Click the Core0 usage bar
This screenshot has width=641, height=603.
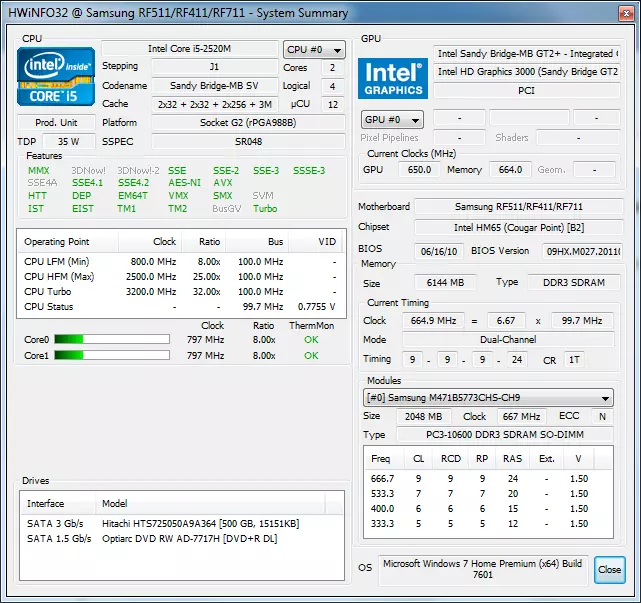pyautogui.click(x=112, y=339)
